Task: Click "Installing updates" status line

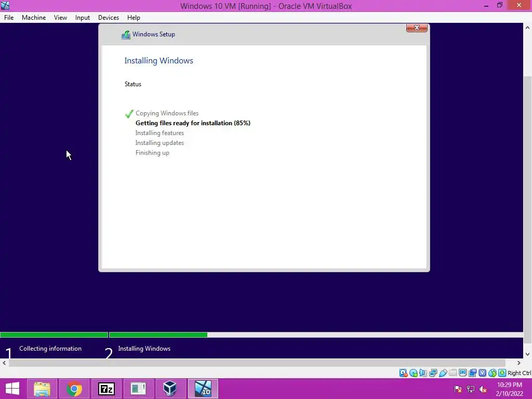Action: [x=159, y=143]
